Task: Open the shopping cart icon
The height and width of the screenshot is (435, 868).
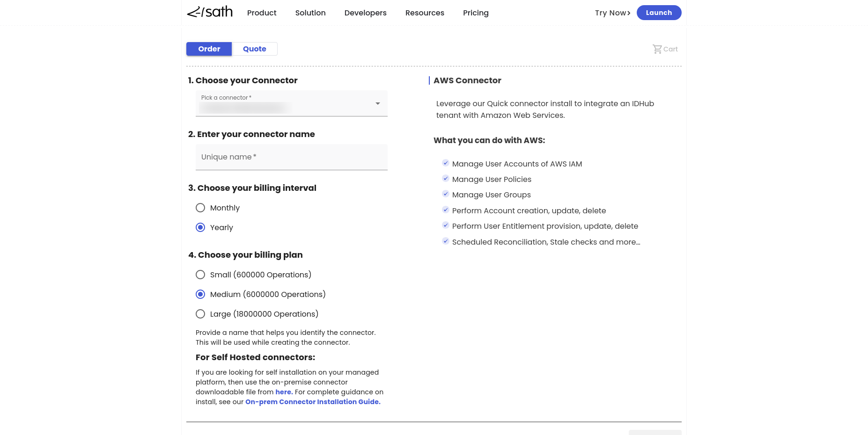Action: [x=657, y=49]
